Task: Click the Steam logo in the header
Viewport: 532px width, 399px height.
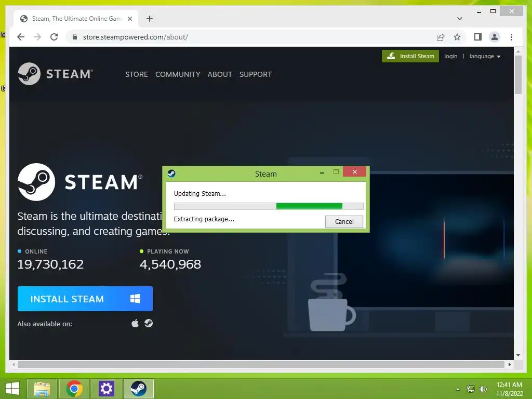Action: (55, 74)
